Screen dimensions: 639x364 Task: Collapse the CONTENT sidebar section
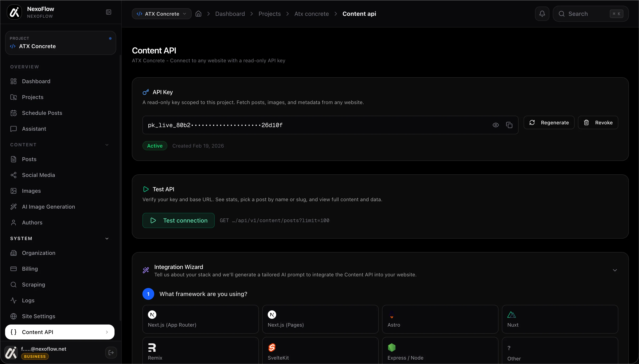click(107, 144)
